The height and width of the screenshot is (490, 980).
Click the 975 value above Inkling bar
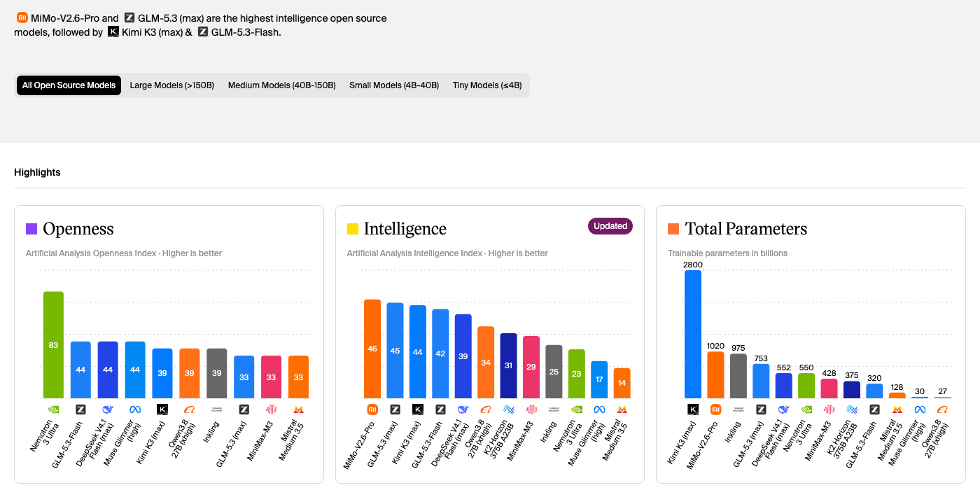738,348
